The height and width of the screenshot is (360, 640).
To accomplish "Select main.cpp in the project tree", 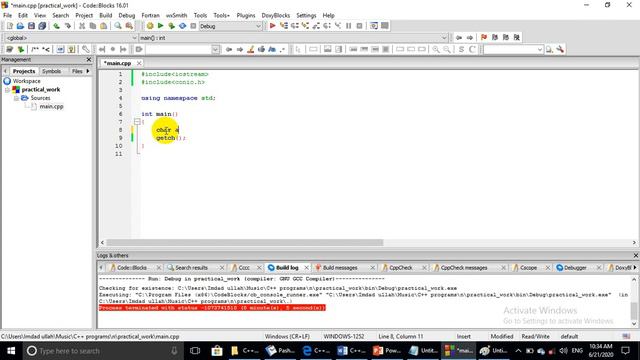I will click(x=51, y=107).
